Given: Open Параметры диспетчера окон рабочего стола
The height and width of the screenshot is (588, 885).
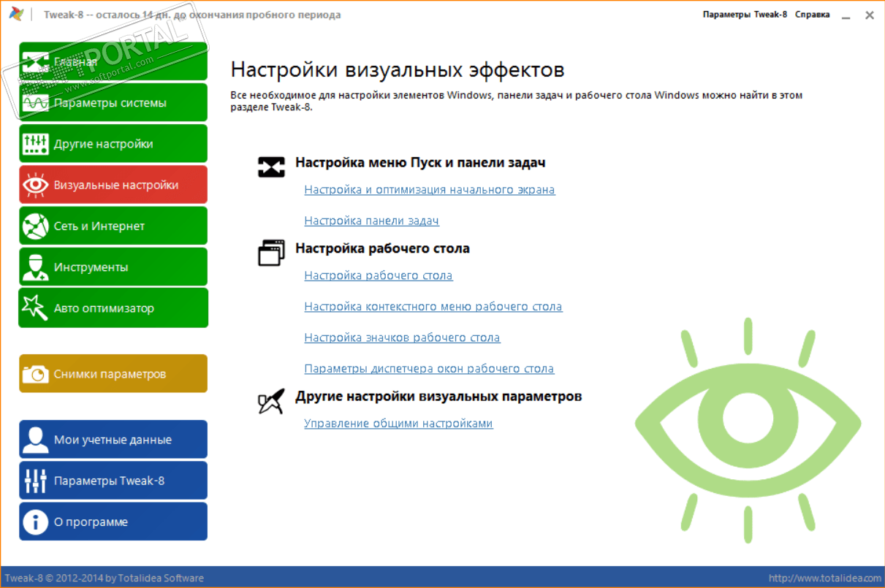Looking at the screenshot, I should (x=429, y=369).
